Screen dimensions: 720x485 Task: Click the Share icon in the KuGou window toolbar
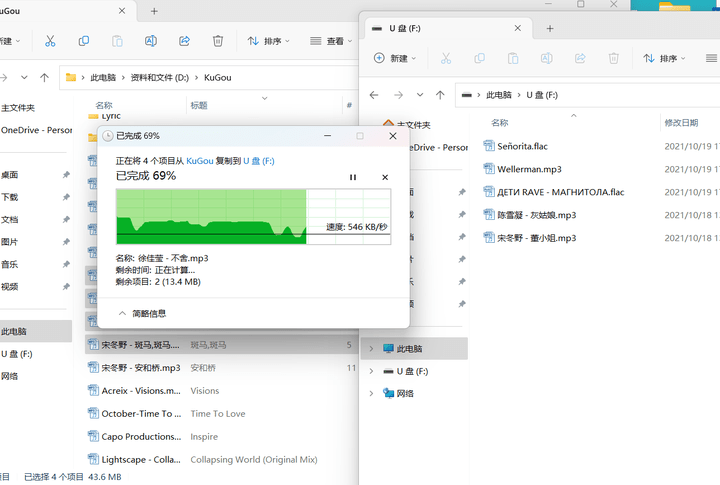(184, 41)
